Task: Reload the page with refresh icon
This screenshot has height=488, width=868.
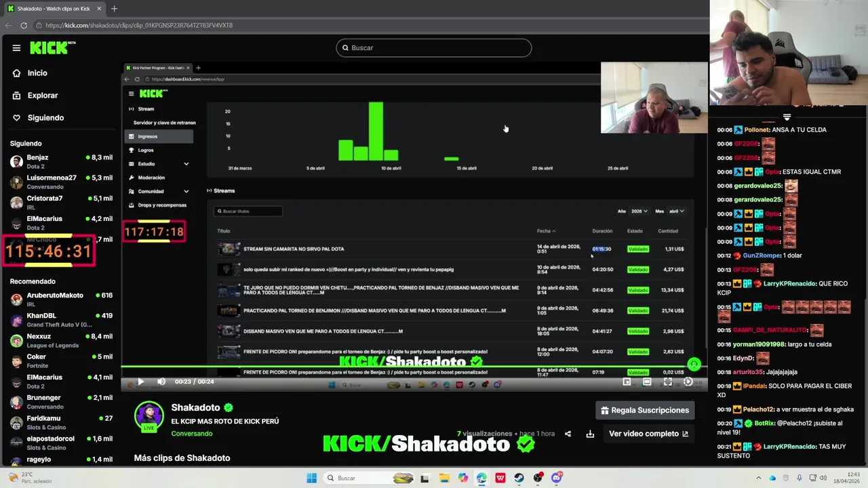Action: tap(24, 25)
